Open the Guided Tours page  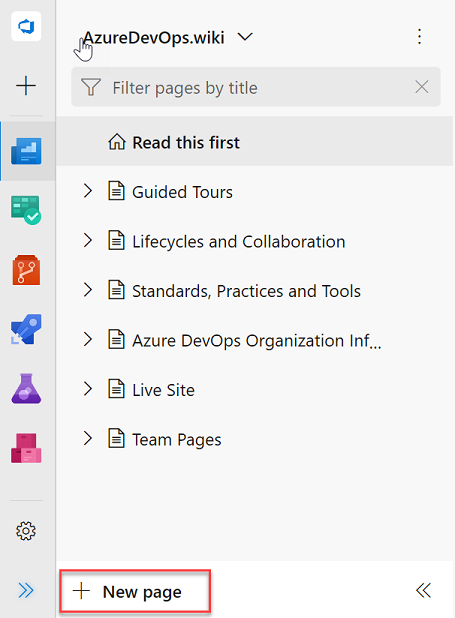point(182,192)
